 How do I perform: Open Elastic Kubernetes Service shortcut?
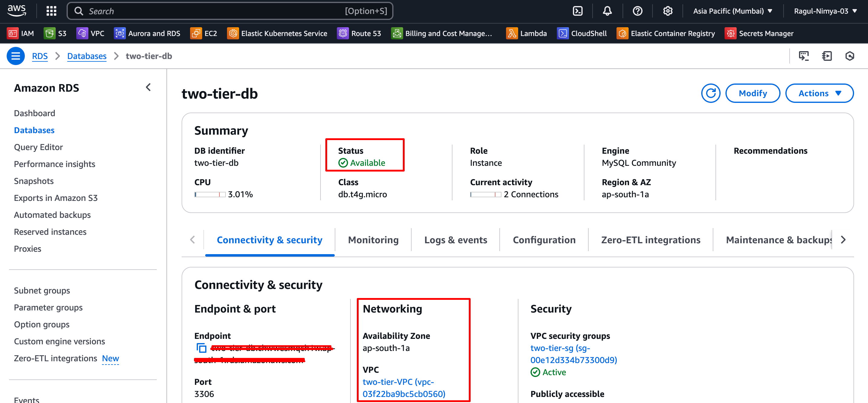tap(277, 33)
